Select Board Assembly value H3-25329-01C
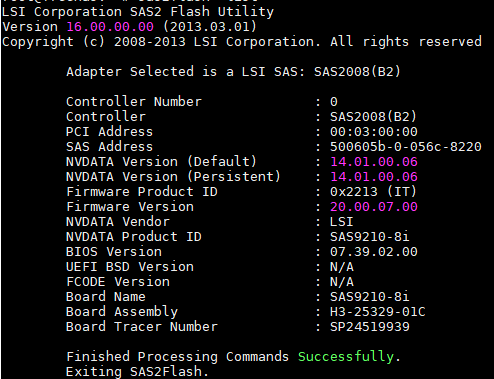Viewport: 494px width, 379px height. pyautogui.click(x=377, y=312)
